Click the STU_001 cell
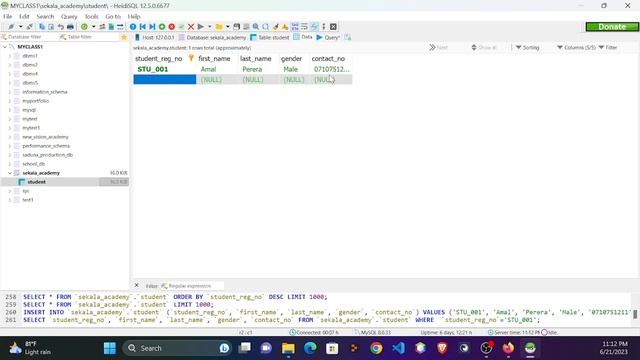This screenshot has height=360, width=640. (x=164, y=69)
